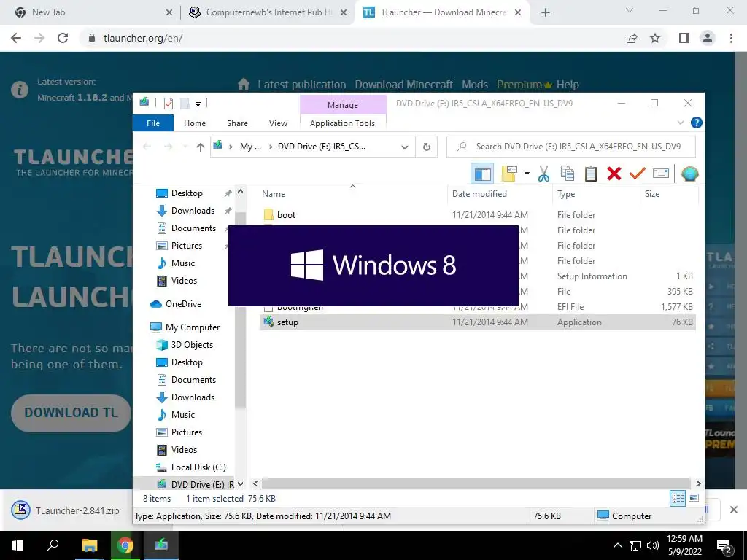747x560 pixels.
Task: Select OneDrive in the navigation pane
Action: (x=183, y=304)
